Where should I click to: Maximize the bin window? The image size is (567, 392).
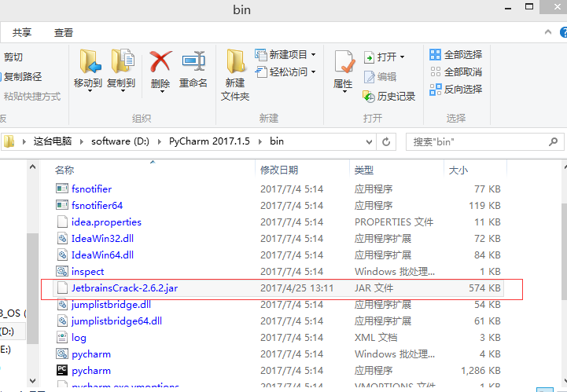(x=529, y=6)
